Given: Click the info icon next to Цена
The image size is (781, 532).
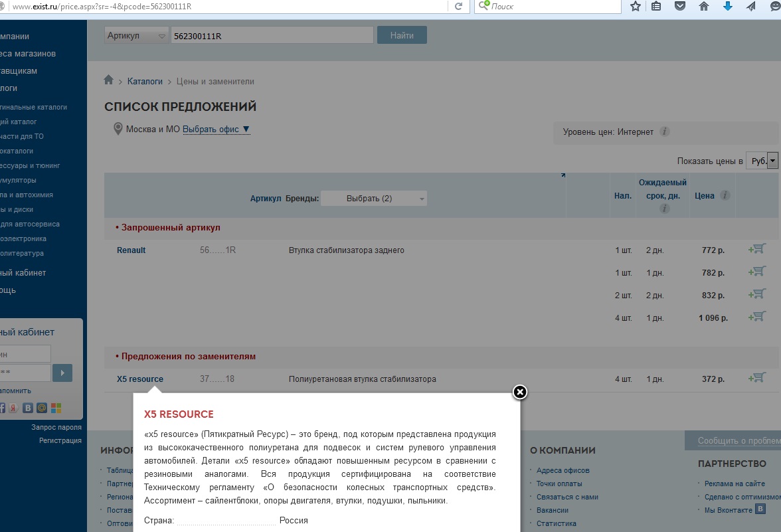Looking at the screenshot, I should pos(725,196).
